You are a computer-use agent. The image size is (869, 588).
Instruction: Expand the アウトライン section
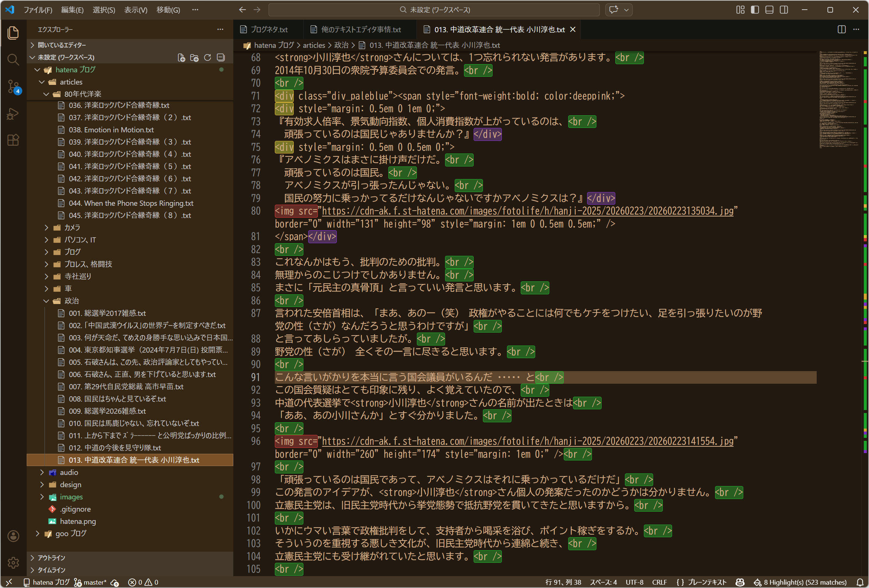[51, 557]
